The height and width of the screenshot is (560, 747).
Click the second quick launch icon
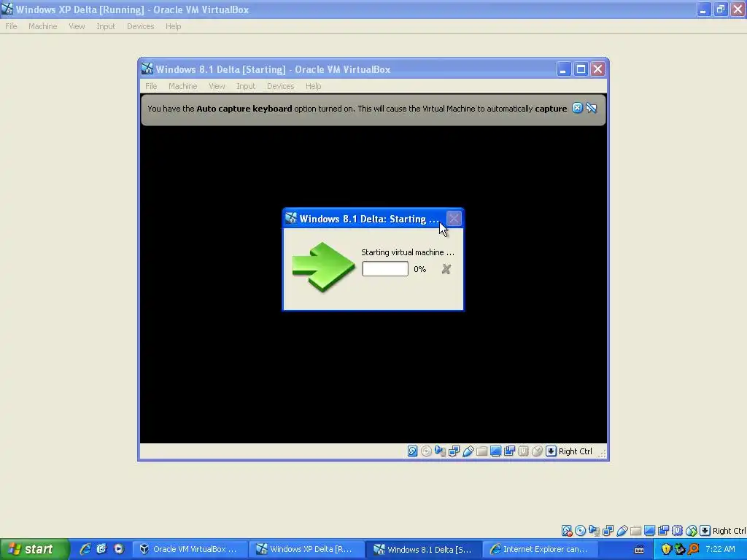click(101, 549)
